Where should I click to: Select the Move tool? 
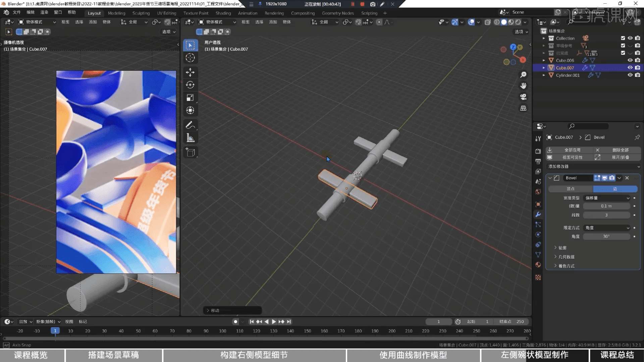click(190, 72)
